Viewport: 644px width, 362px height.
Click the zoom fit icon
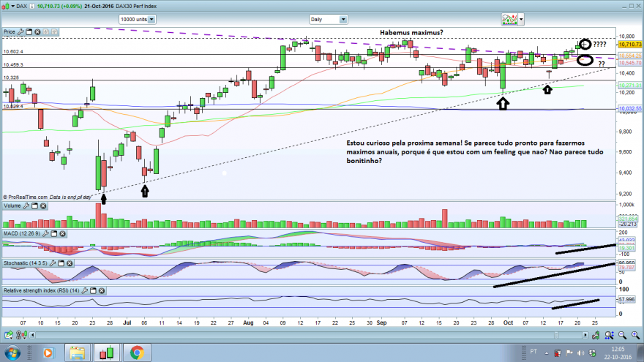[609, 336]
